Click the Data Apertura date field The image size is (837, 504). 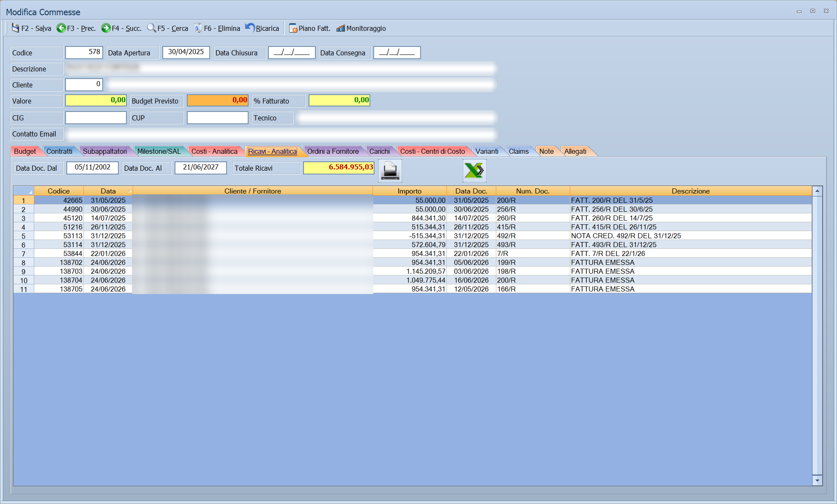point(186,52)
